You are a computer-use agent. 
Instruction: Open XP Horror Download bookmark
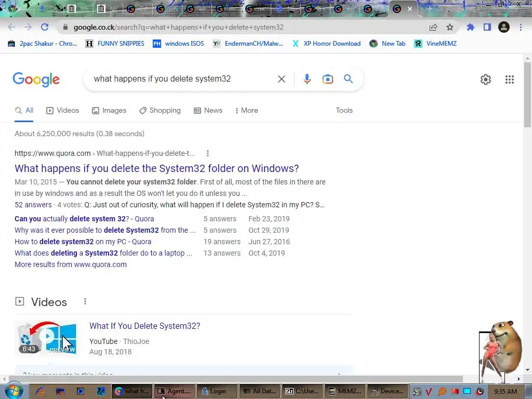point(326,44)
